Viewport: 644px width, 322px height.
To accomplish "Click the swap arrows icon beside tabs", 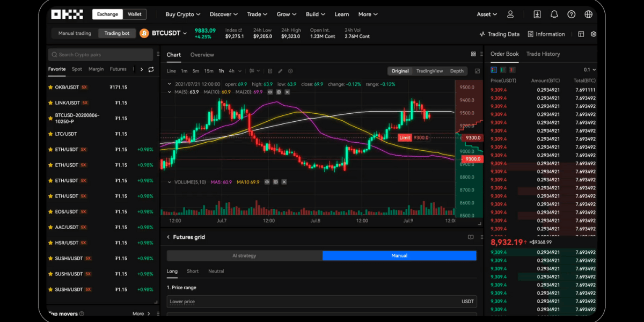I will 151,69.
